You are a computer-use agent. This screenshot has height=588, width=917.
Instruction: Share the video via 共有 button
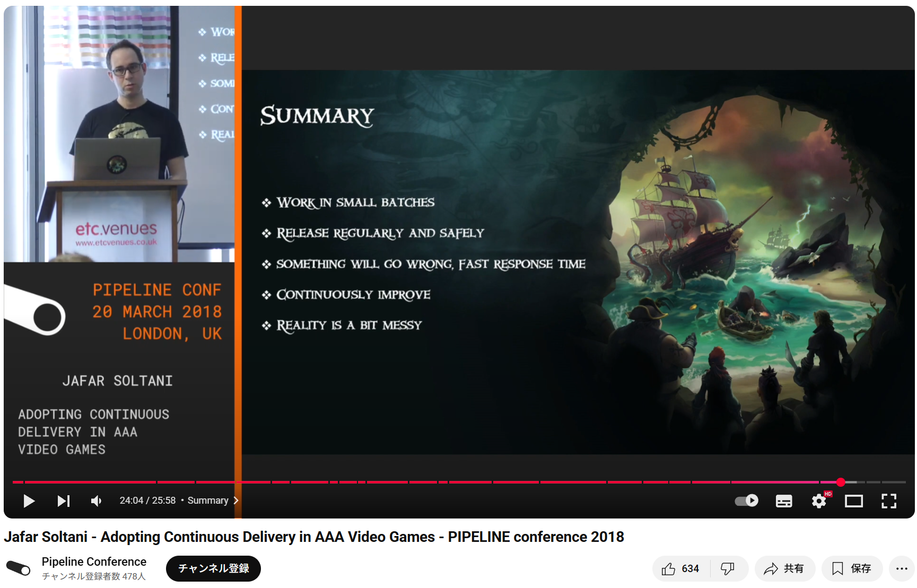[x=784, y=568]
